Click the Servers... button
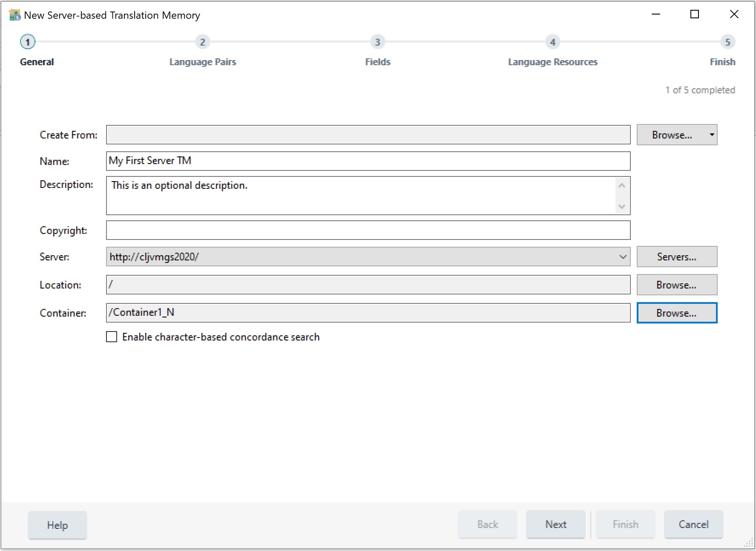This screenshot has width=756, height=551. [676, 257]
